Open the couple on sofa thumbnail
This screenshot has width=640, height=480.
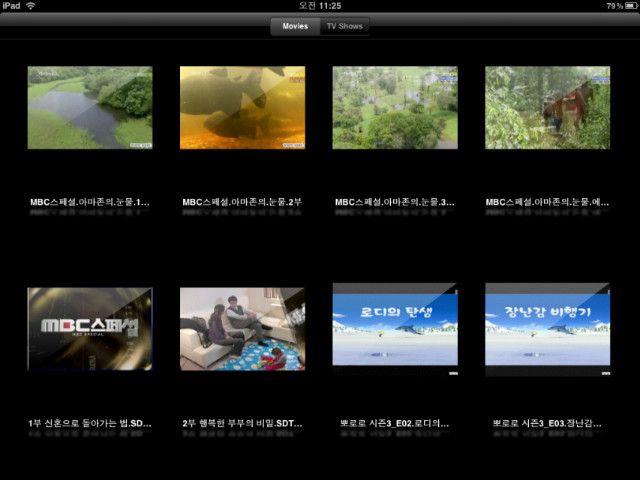click(x=242, y=329)
